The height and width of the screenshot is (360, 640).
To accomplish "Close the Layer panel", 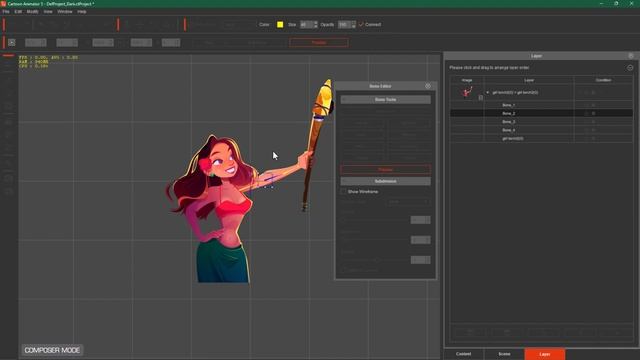I will (631, 56).
